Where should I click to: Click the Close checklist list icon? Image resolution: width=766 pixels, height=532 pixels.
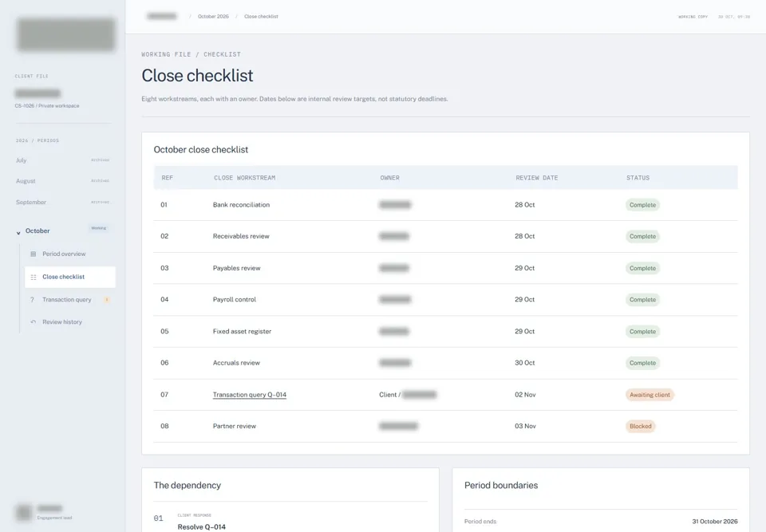coord(34,277)
